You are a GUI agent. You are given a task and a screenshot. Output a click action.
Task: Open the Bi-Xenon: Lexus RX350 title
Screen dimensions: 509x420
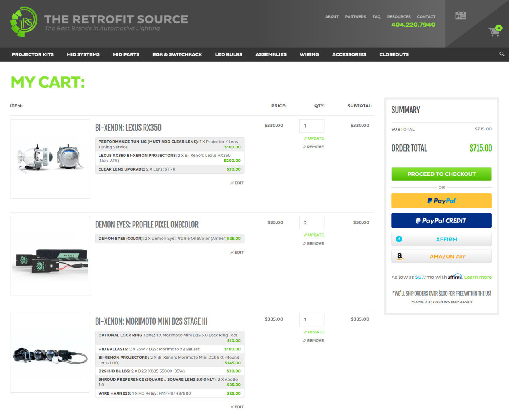[128, 128]
